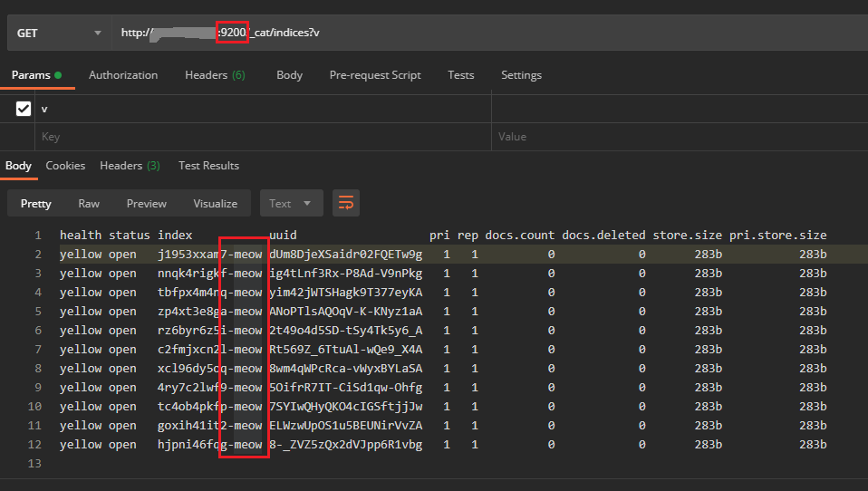This screenshot has height=491, width=868.
Task: Click index zp4xt3e8ga-meow
Action: coord(210,311)
